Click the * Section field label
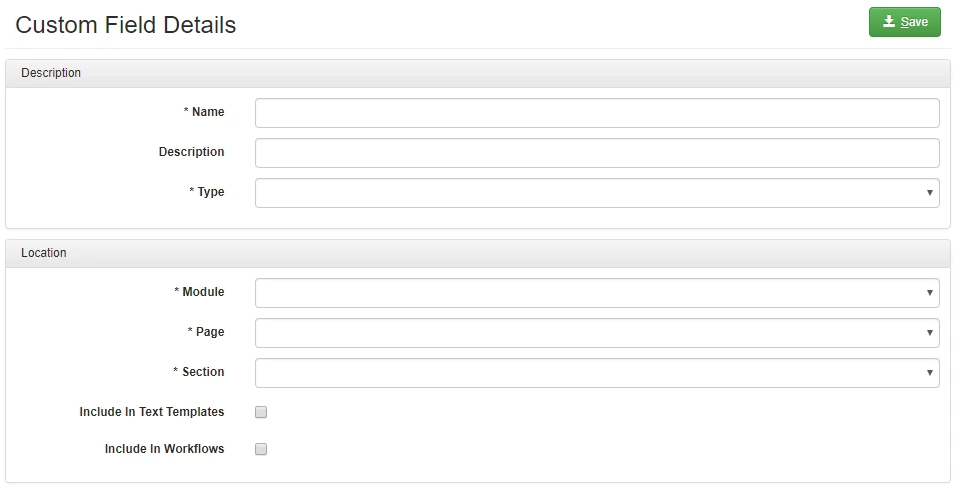Image resolution: width=956 pixels, height=488 pixels. point(199,371)
